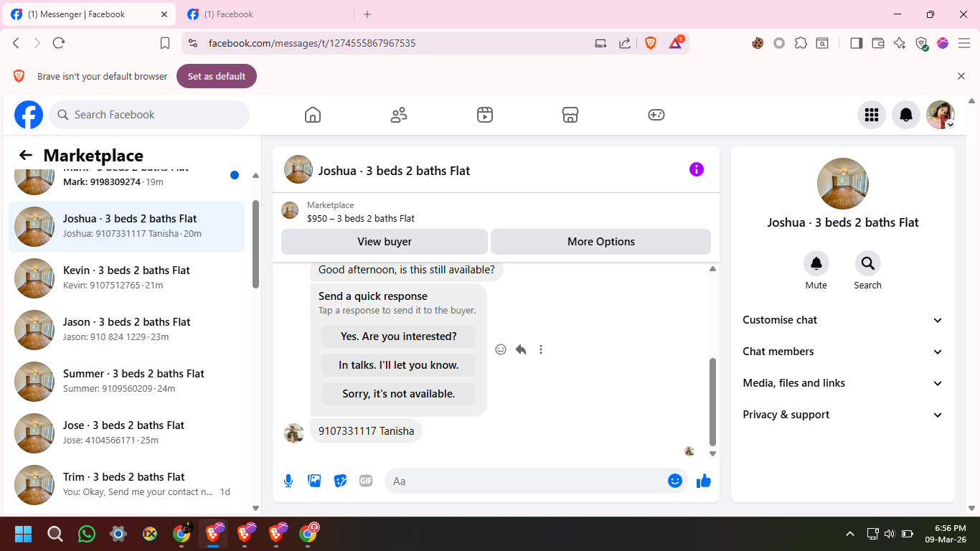The height and width of the screenshot is (551, 980).
Task: Reload the page
Action: pos(59,43)
